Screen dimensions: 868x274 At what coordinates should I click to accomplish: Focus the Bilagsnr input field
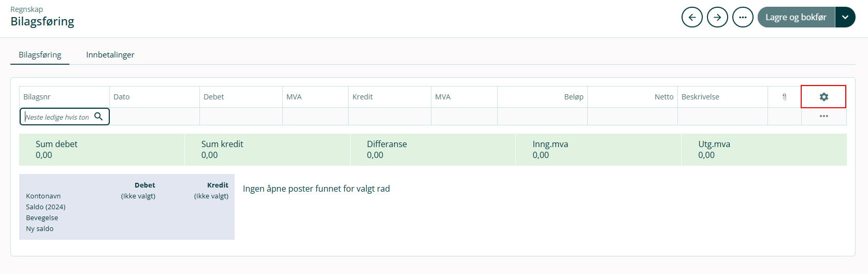[x=57, y=117]
